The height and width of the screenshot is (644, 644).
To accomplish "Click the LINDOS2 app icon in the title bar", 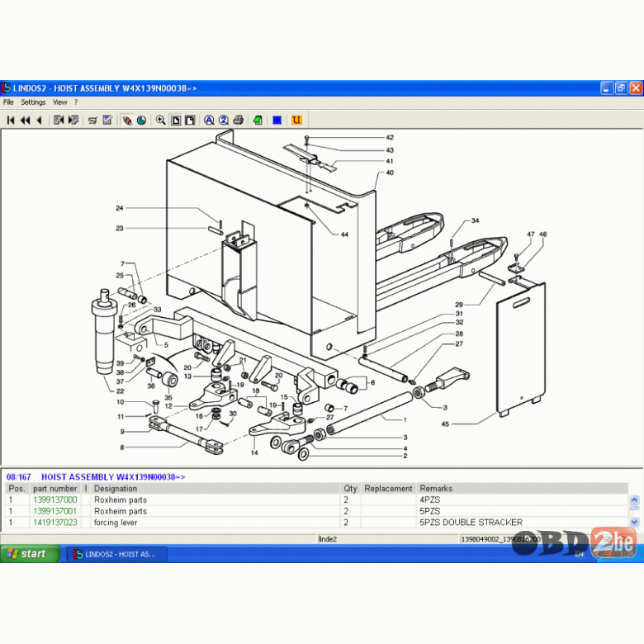I will tap(6, 88).
